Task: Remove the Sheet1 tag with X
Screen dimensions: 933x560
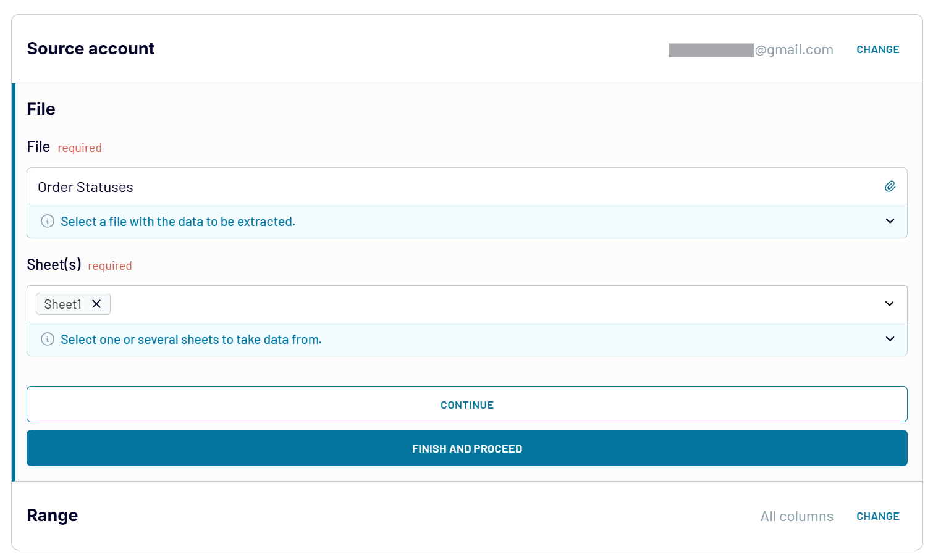Action: [96, 304]
